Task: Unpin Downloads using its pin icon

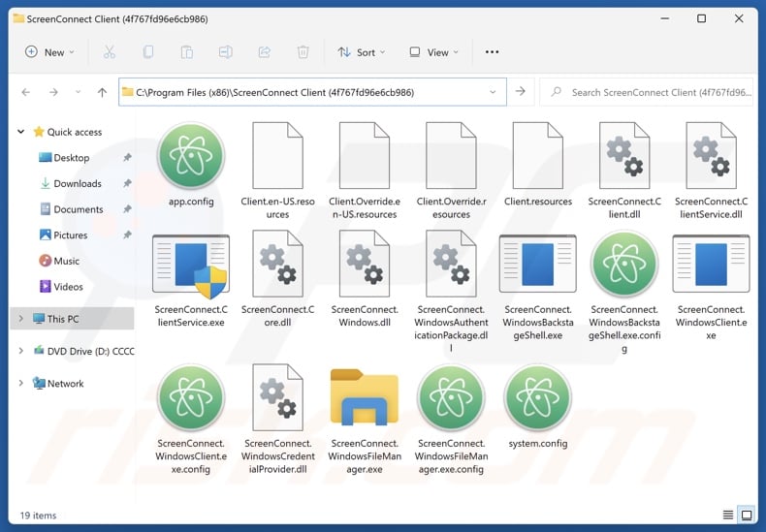Action: pyautogui.click(x=127, y=183)
